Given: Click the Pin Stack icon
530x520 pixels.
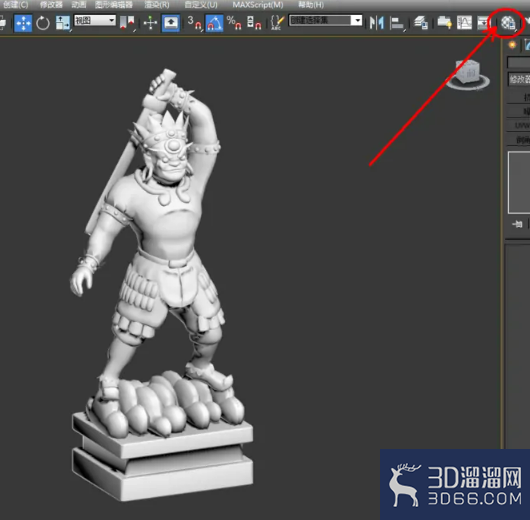Looking at the screenshot, I should coord(517,224).
